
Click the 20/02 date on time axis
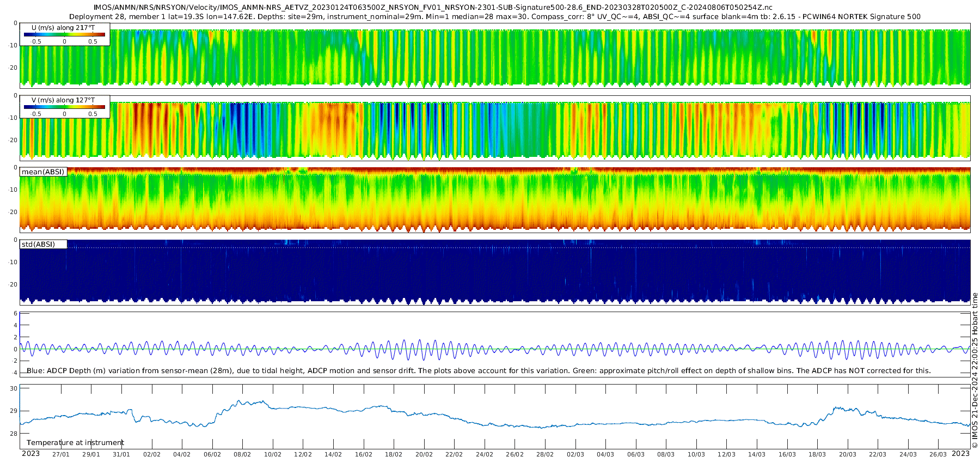tap(424, 455)
